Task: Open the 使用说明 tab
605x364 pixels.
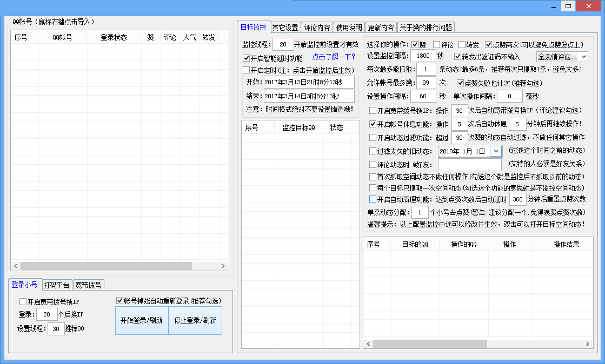Action: click(x=349, y=28)
